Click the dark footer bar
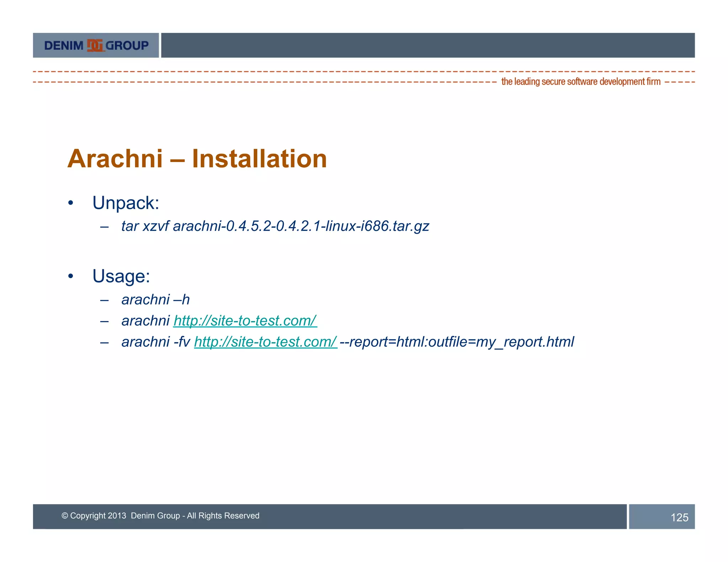728x562 pixels. (x=427, y=516)
